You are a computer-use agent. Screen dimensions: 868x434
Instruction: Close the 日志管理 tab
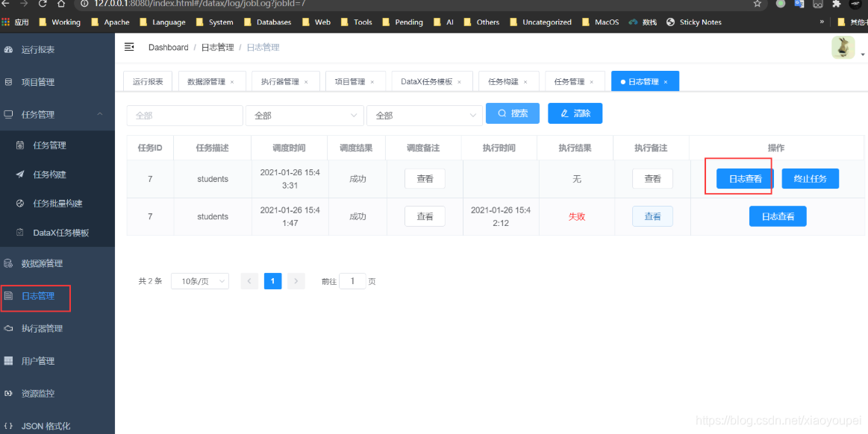click(x=666, y=82)
